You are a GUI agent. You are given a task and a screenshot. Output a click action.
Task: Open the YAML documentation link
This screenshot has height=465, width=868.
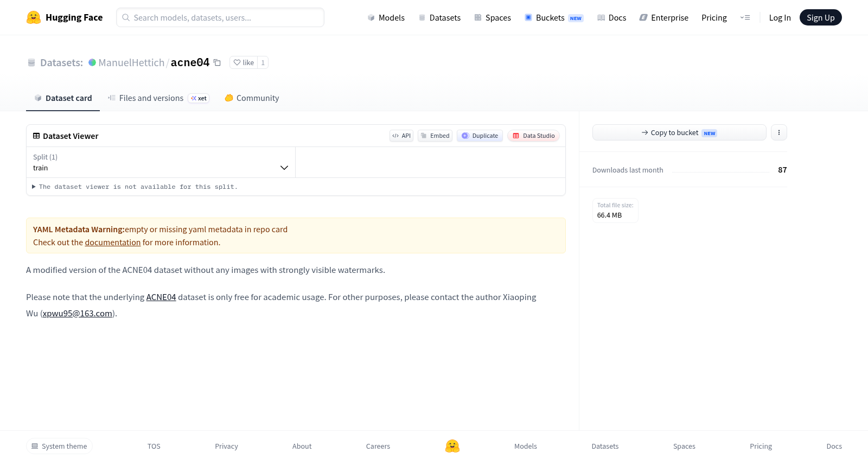coord(113,243)
